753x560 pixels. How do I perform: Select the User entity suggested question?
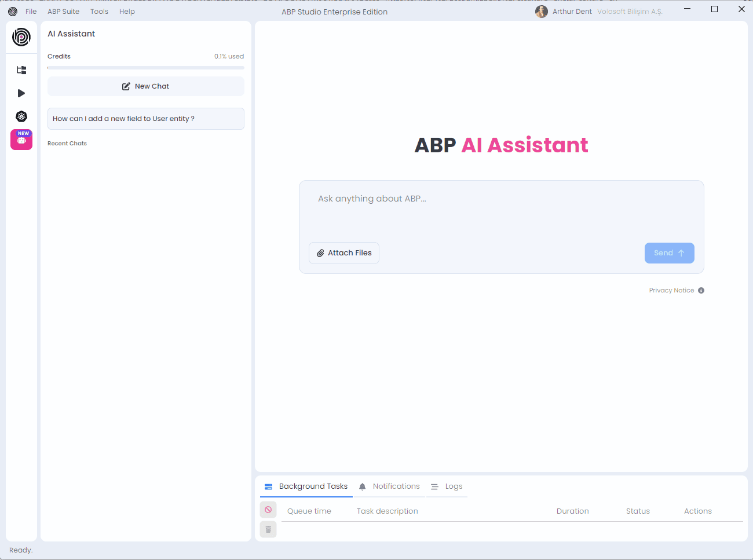click(x=145, y=118)
